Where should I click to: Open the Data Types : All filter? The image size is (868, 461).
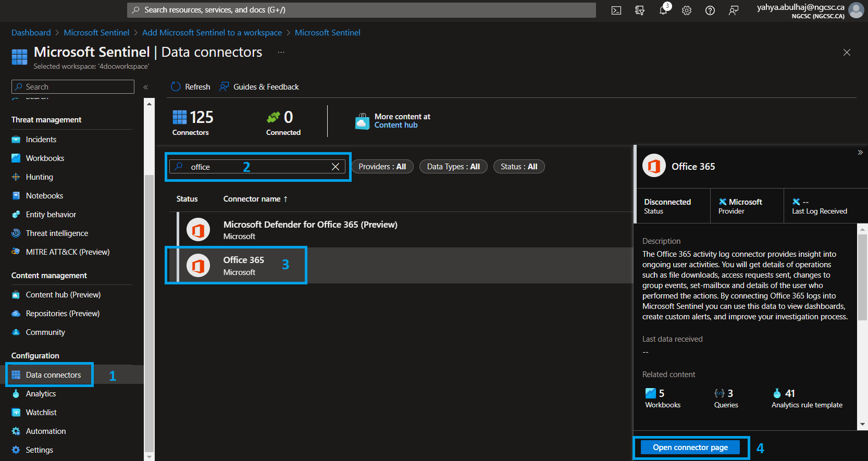click(453, 167)
